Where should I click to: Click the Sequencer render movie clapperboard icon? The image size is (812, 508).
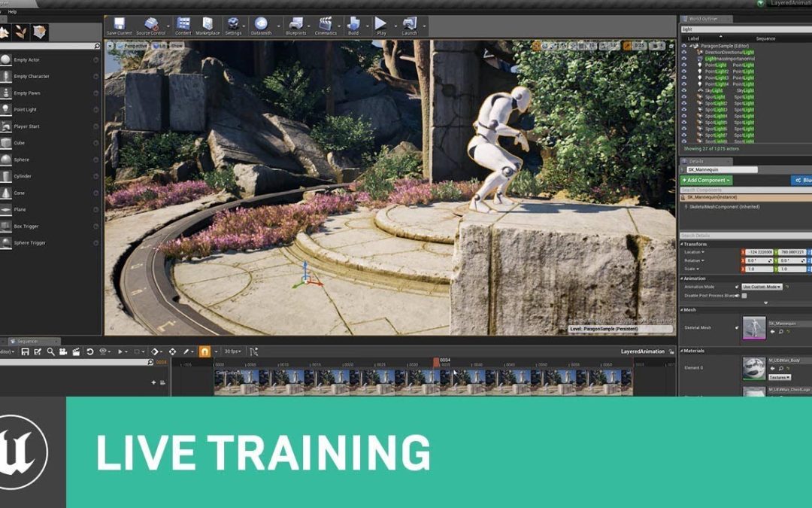coord(76,351)
